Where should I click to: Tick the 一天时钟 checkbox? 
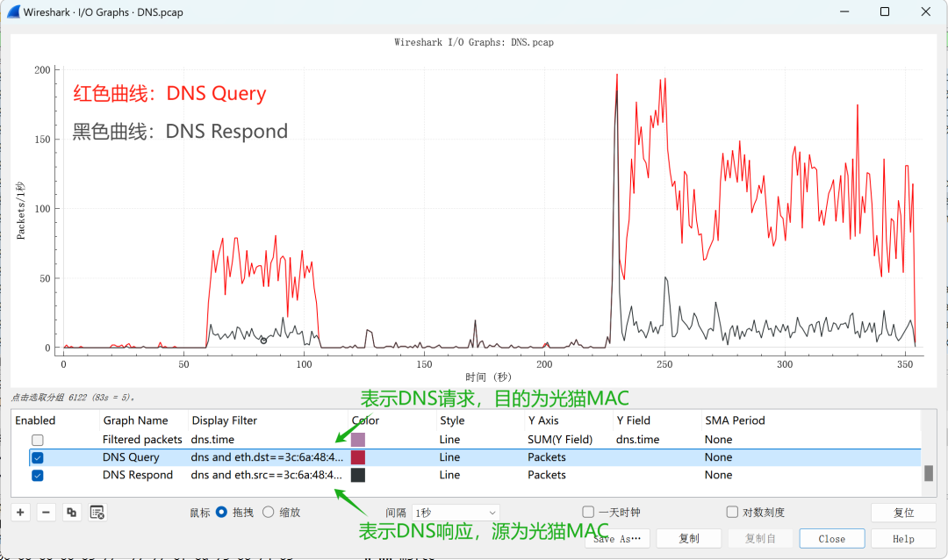click(x=589, y=513)
